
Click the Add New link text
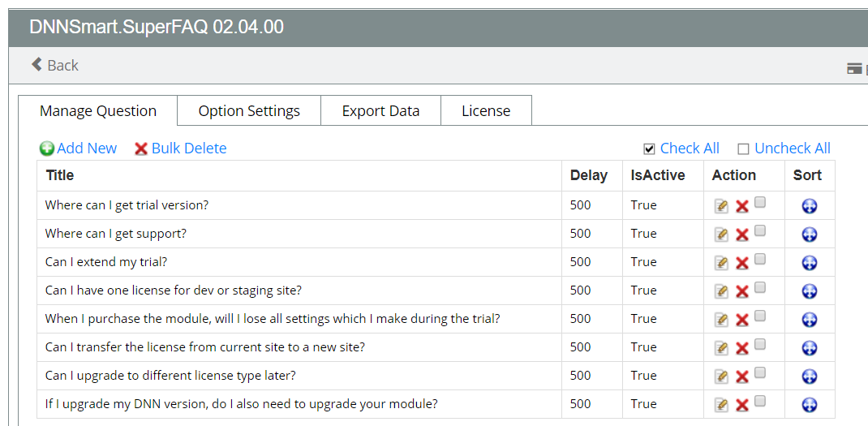pyautogui.click(x=87, y=148)
